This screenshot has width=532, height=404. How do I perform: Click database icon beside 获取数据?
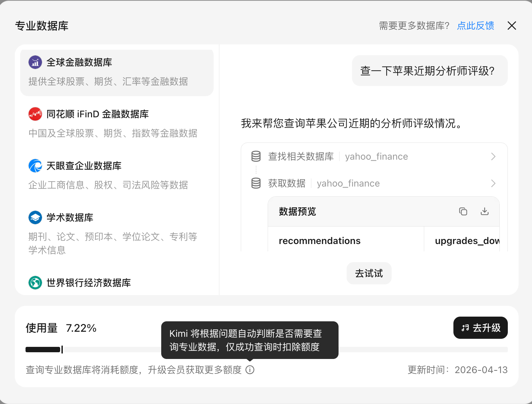256,183
